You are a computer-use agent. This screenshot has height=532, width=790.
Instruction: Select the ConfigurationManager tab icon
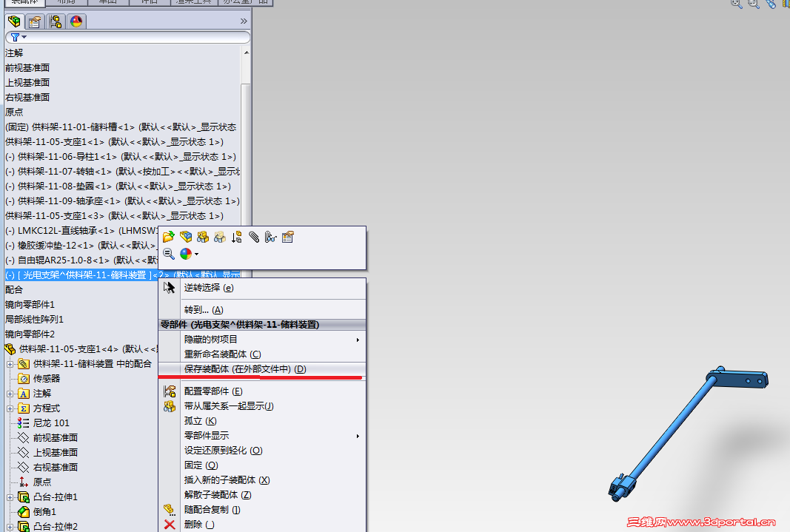[56, 21]
